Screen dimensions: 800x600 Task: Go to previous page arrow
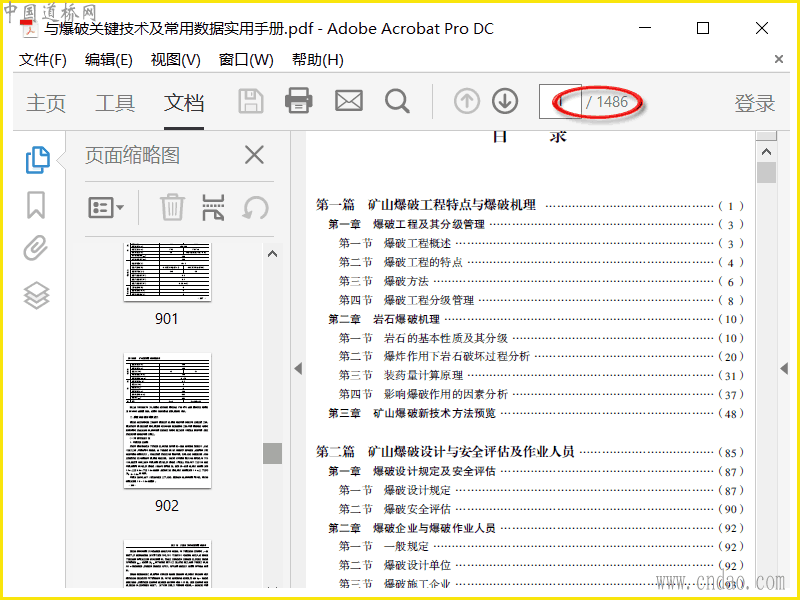tap(467, 101)
